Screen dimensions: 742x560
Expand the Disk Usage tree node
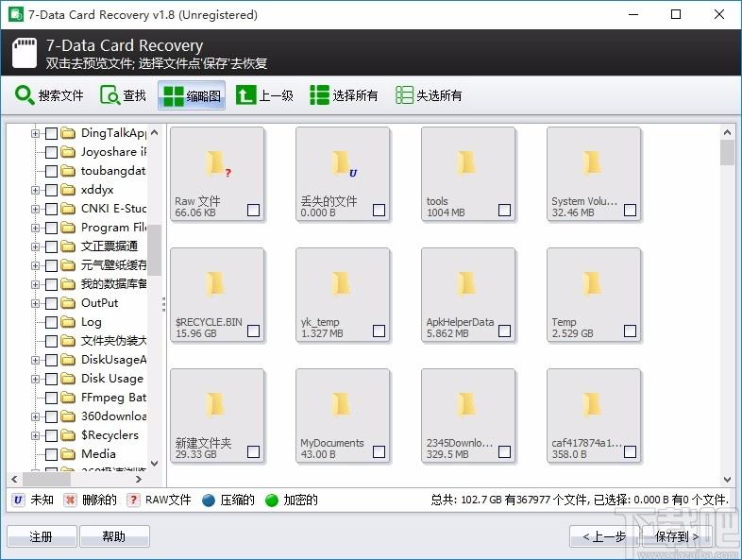(36, 379)
